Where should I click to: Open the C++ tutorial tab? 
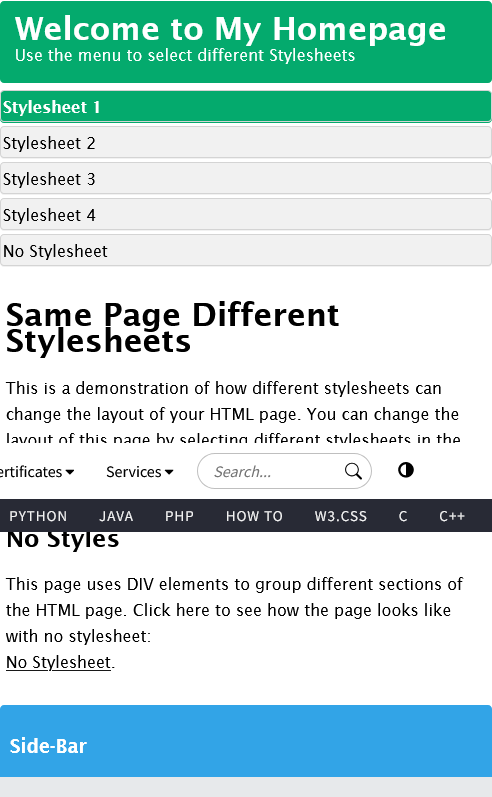(x=452, y=516)
